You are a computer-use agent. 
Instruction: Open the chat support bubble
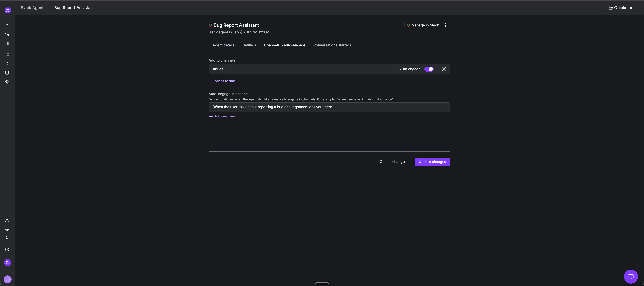631,276
